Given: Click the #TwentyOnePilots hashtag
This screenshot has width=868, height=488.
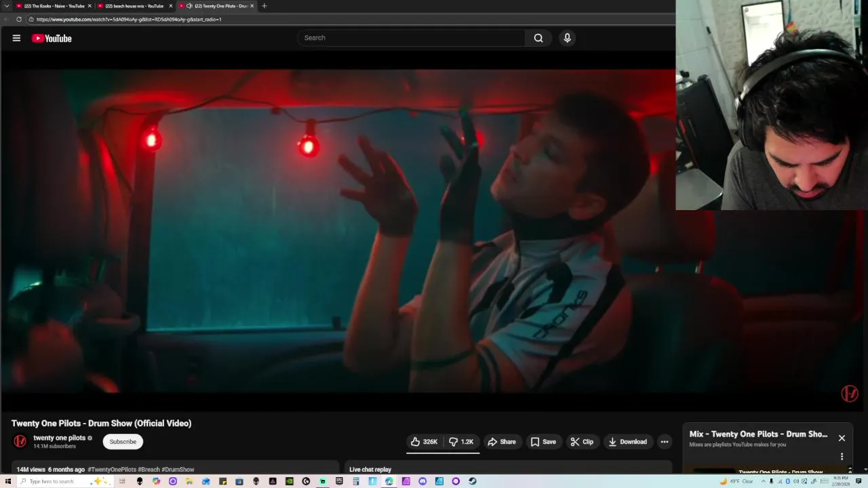Looking at the screenshot, I should pyautogui.click(x=112, y=469).
